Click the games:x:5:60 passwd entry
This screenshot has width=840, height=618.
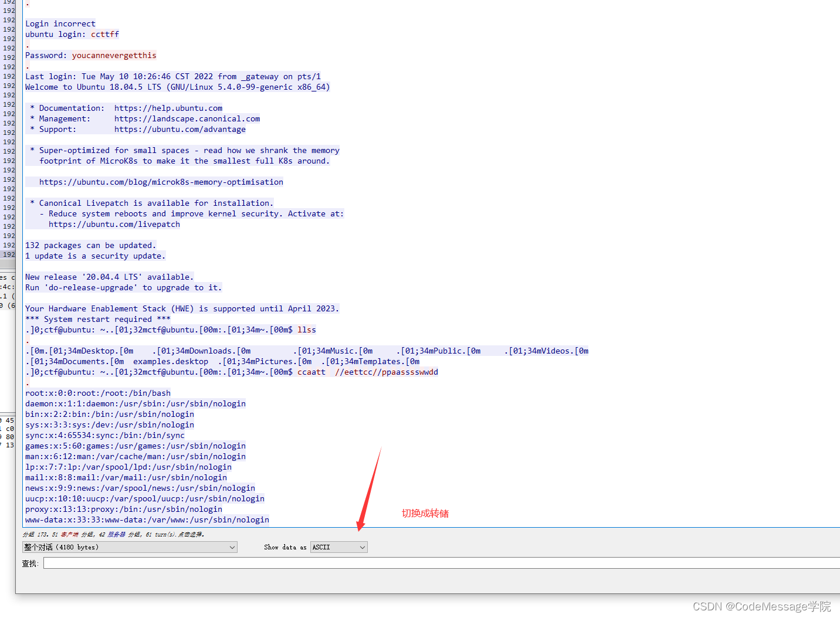(x=136, y=446)
